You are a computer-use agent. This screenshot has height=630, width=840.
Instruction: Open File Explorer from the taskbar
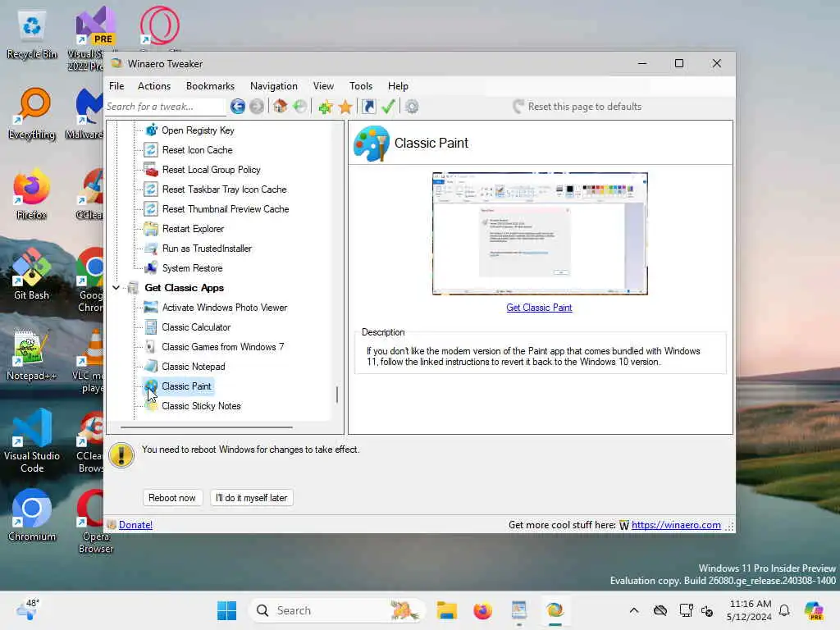coord(446,610)
